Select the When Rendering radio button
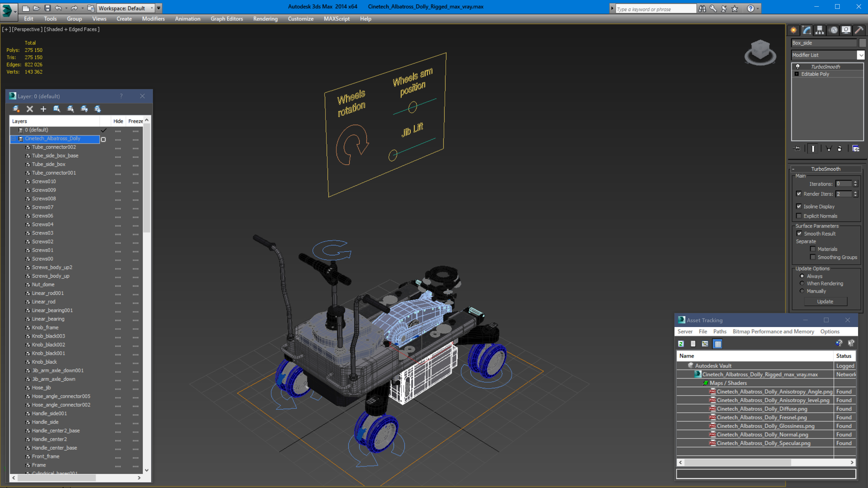The height and width of the screenshot is (488, 868). [802, 283]
